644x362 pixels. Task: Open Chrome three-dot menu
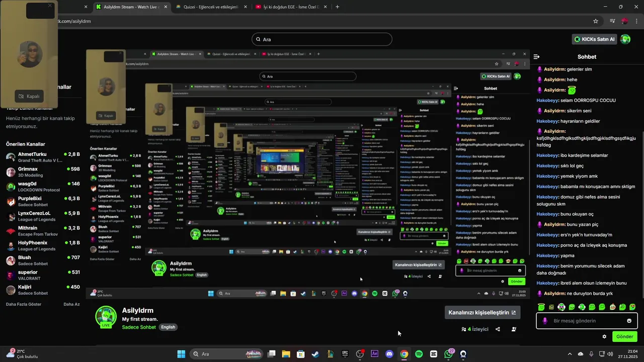(x=637, y=21)
